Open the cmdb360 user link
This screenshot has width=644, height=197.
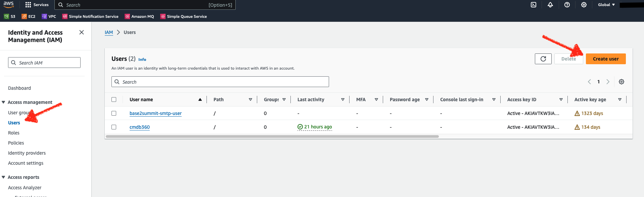click(x=140, y=127)
